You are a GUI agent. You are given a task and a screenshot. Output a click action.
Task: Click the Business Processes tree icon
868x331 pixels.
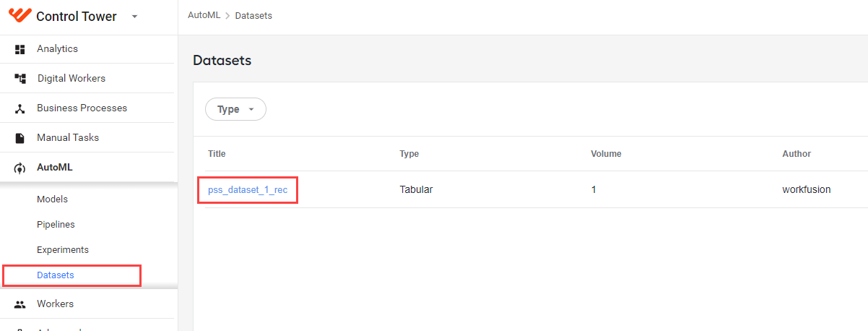pos(20,108)
